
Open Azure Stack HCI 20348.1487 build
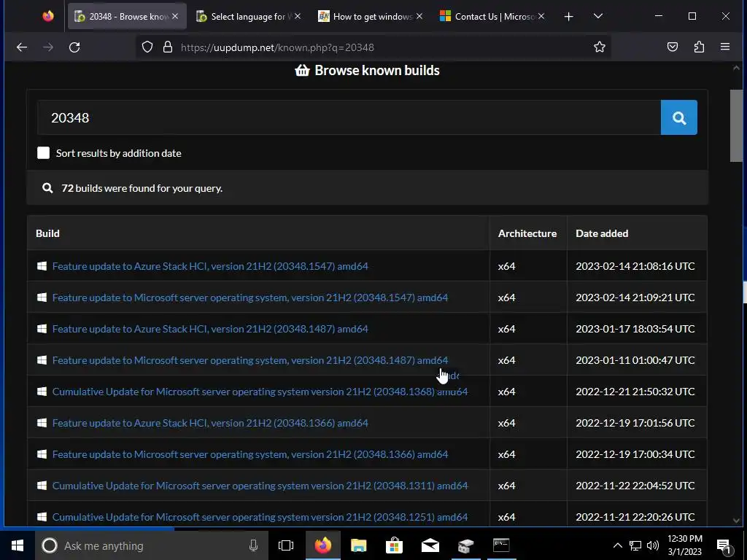click(x=210, y=329)
